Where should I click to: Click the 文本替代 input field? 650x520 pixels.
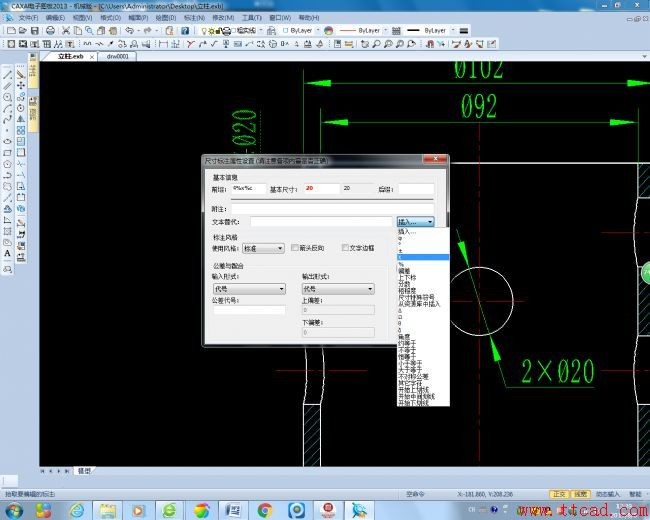click(x=321, y=221)
